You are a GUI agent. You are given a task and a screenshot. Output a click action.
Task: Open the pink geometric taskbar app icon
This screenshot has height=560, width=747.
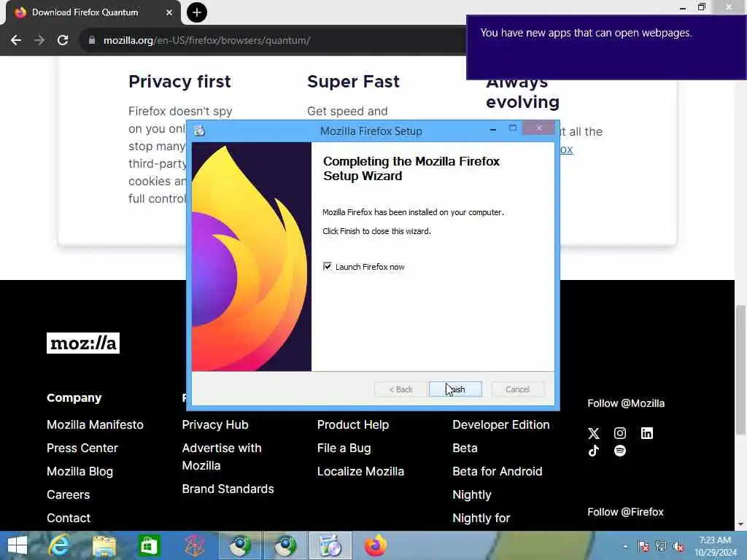point(194,545)
